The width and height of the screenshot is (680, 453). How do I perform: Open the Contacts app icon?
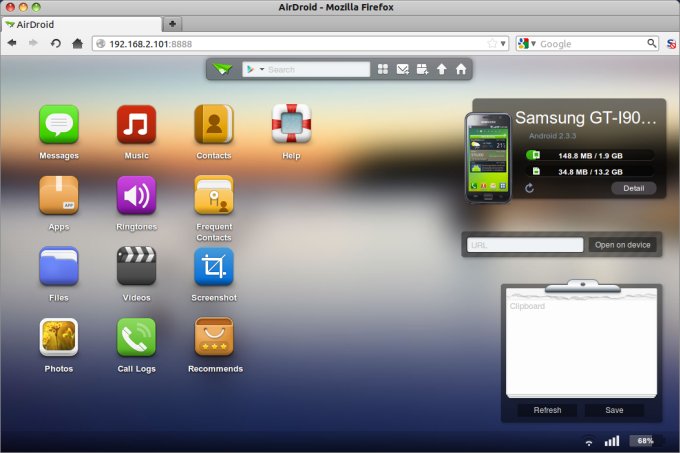[x=214, y=124]
